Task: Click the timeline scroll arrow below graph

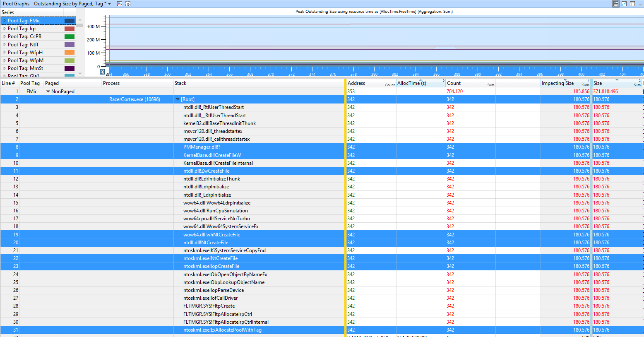Action: (x=102, y=72)
